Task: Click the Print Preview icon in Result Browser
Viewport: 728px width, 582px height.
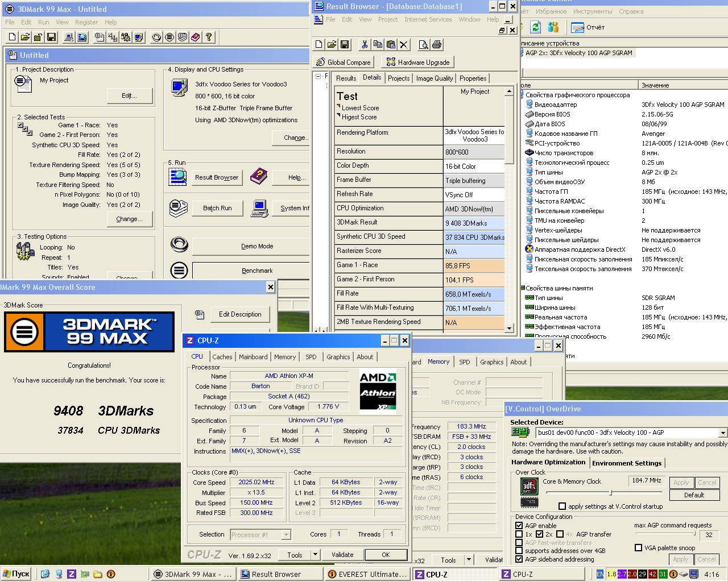Action: coord(424,44)
